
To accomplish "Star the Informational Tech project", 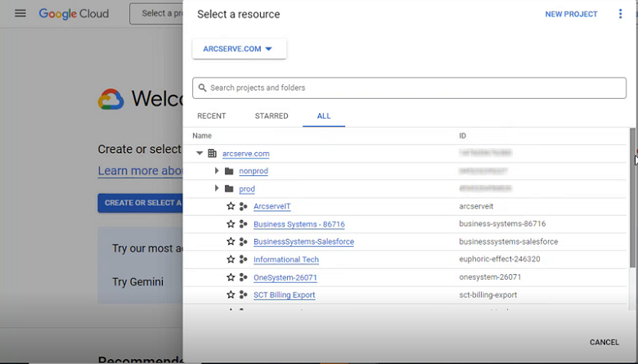I will point(231,259).
